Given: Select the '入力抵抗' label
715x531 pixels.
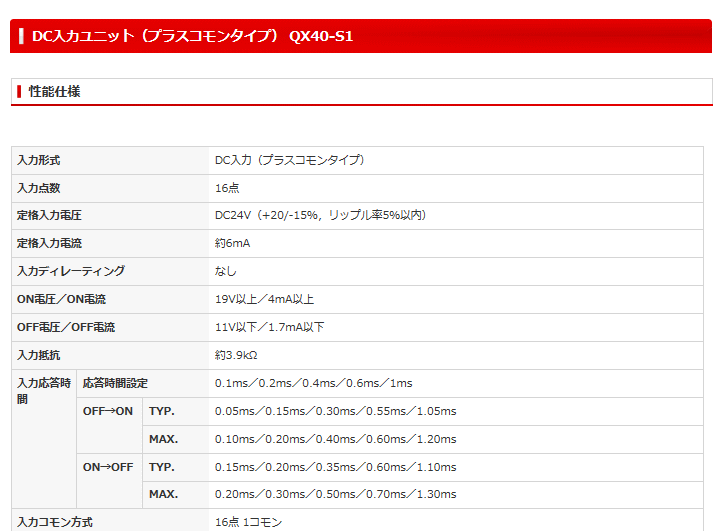Looking at the screenshot, I should [39, 355].
